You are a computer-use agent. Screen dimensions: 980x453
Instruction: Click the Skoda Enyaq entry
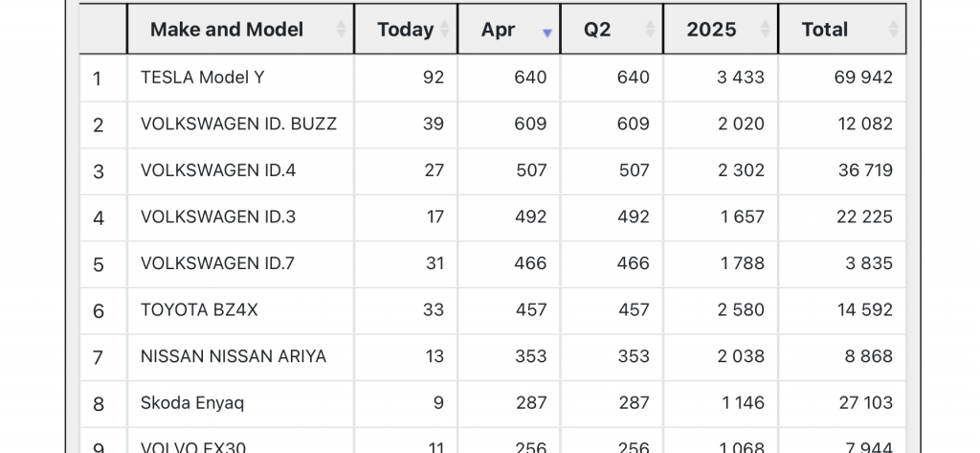point(192,402)
